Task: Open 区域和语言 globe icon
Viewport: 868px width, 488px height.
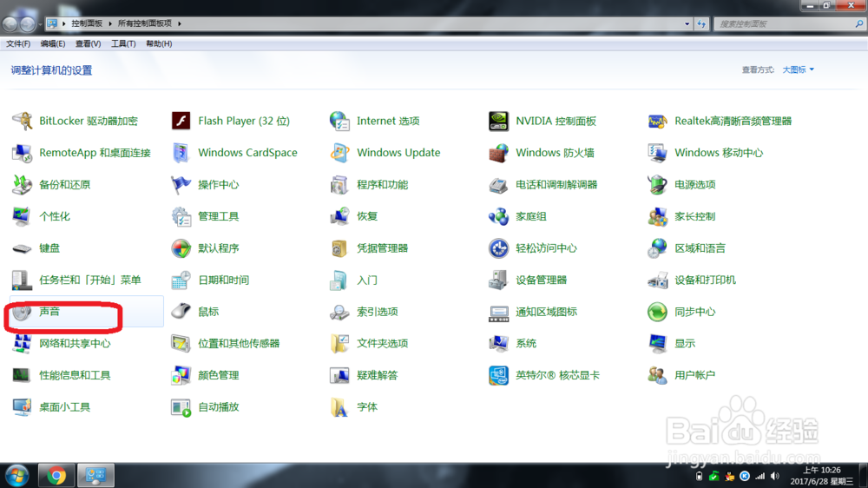Action: point(657,248)
